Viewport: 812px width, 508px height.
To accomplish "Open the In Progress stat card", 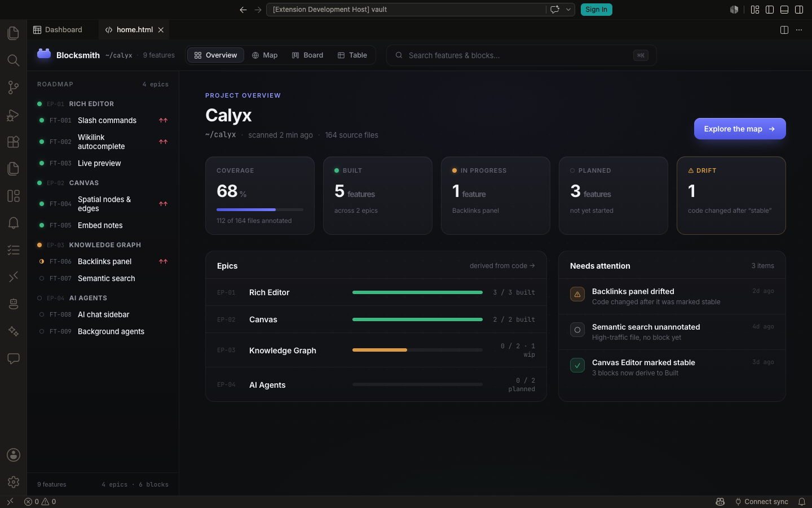I will (496, 195).
